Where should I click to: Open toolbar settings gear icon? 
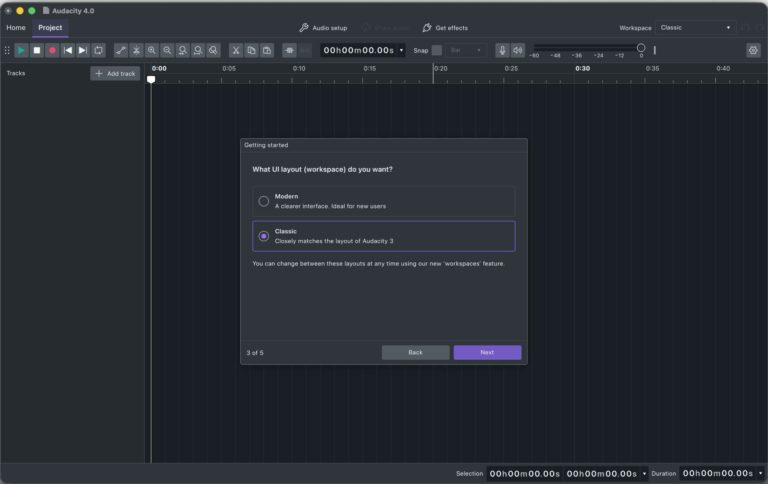753,50
